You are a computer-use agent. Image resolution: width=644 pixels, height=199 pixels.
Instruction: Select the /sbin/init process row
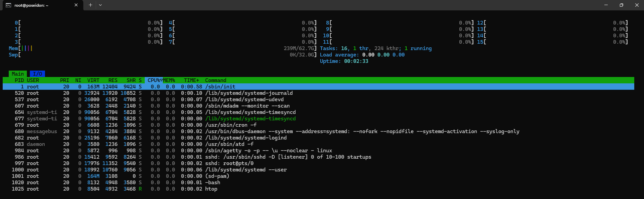[220, 87]
